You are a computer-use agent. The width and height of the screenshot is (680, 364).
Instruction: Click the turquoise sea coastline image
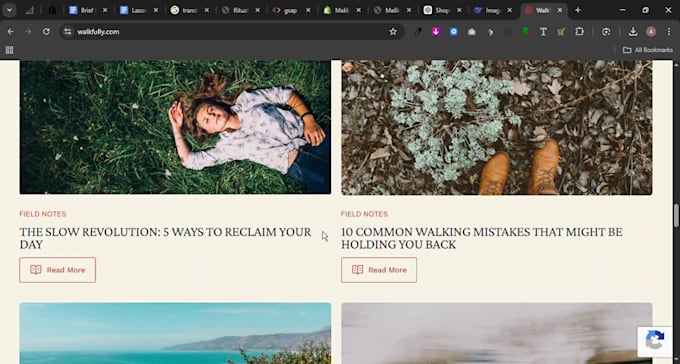pos(175,333)
